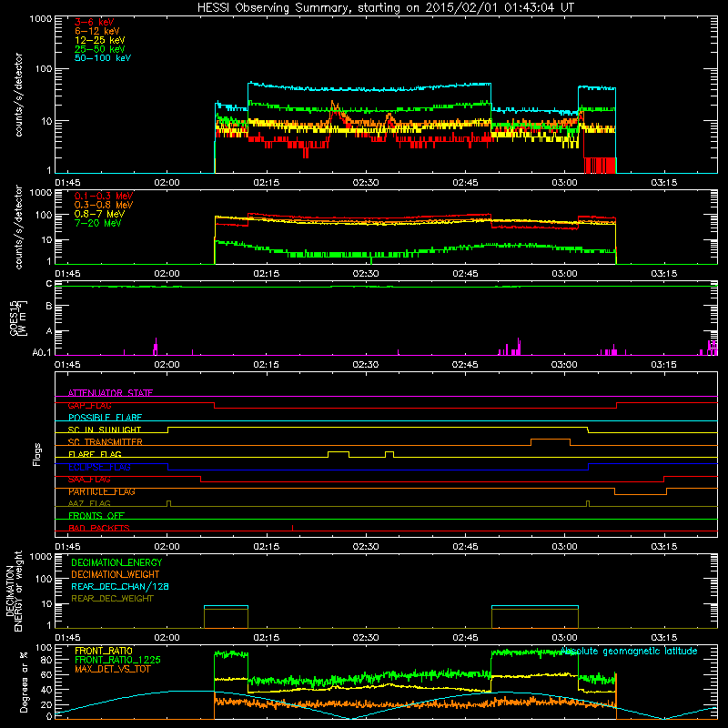728x728 pixels.
Task: Select the FRONTS_OFF flag label
Action: coord(96,516)
